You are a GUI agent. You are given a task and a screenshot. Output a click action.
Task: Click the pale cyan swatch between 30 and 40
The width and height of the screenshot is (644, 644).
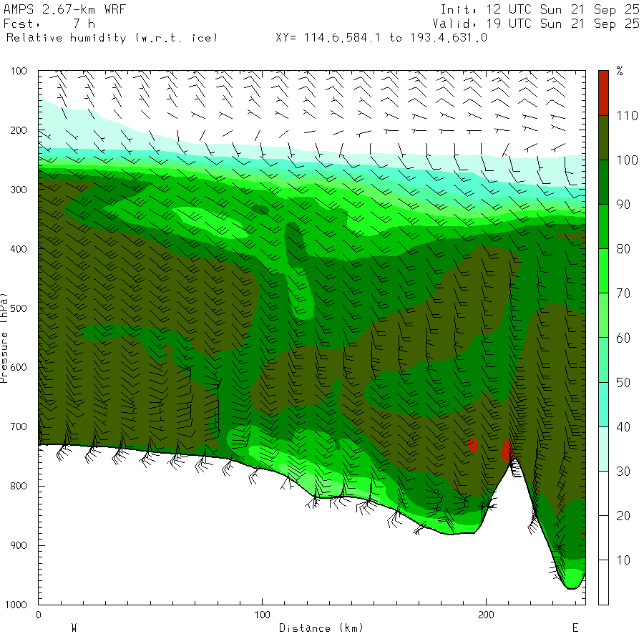pos(603,449)
